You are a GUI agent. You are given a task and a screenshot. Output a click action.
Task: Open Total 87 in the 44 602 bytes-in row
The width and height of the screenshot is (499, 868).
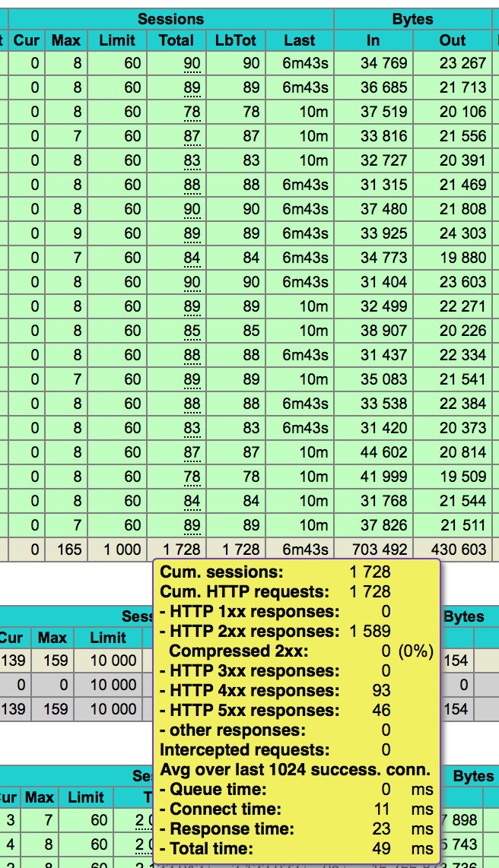(x=192, y=452)
